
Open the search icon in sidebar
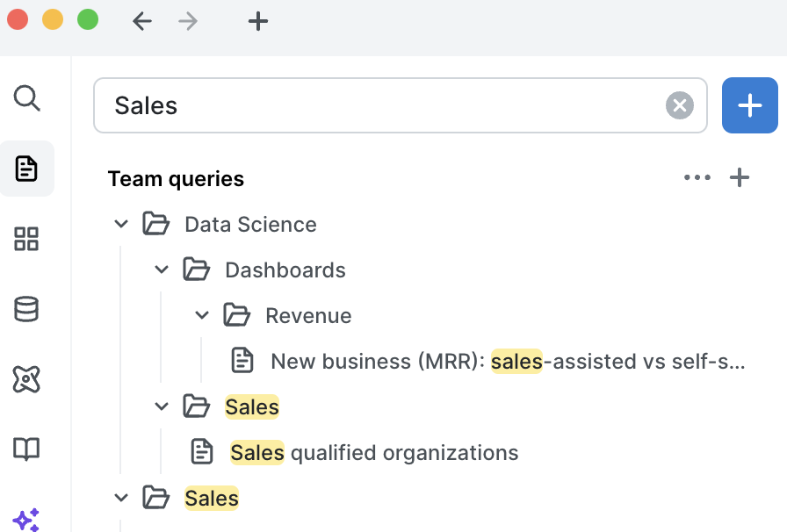(27, 98)
